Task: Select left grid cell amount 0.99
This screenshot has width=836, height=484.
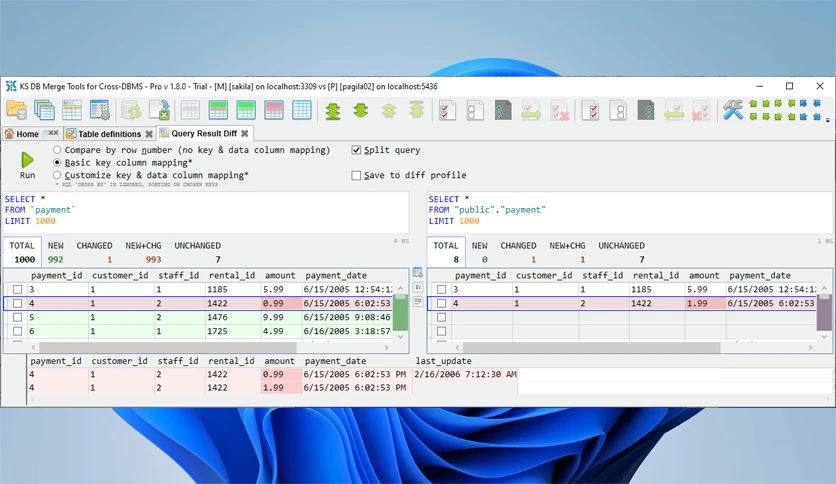Action: (x=281, y=303)
